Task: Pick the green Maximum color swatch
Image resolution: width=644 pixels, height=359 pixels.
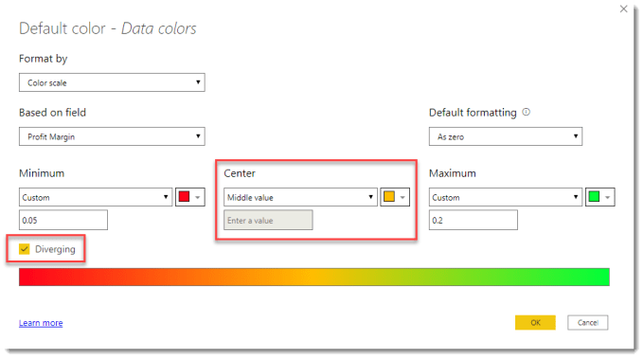Action: [594, 197]
